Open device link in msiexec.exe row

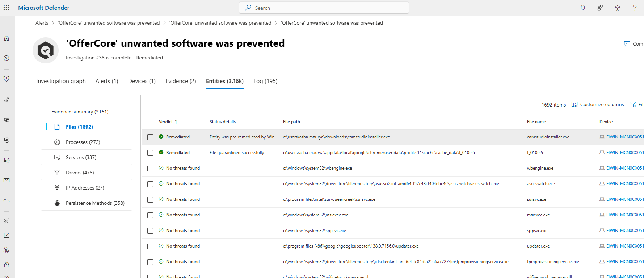[625, 215]
